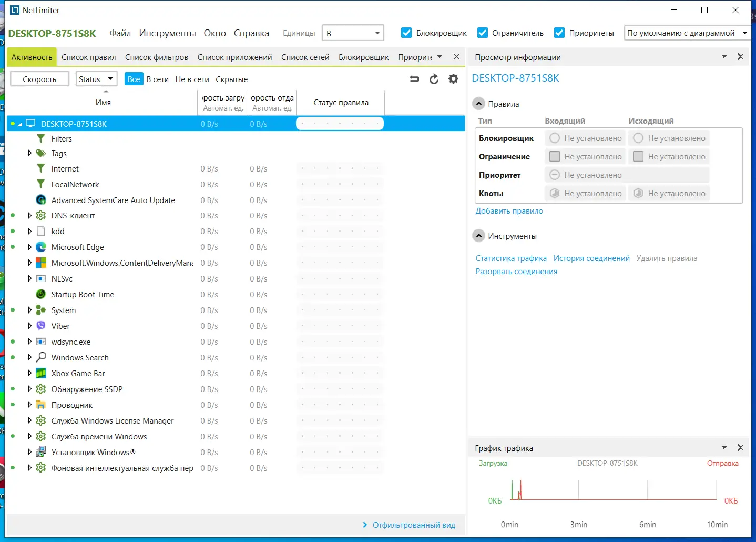Select the Microsoft Edge app icon

point(41,247)
